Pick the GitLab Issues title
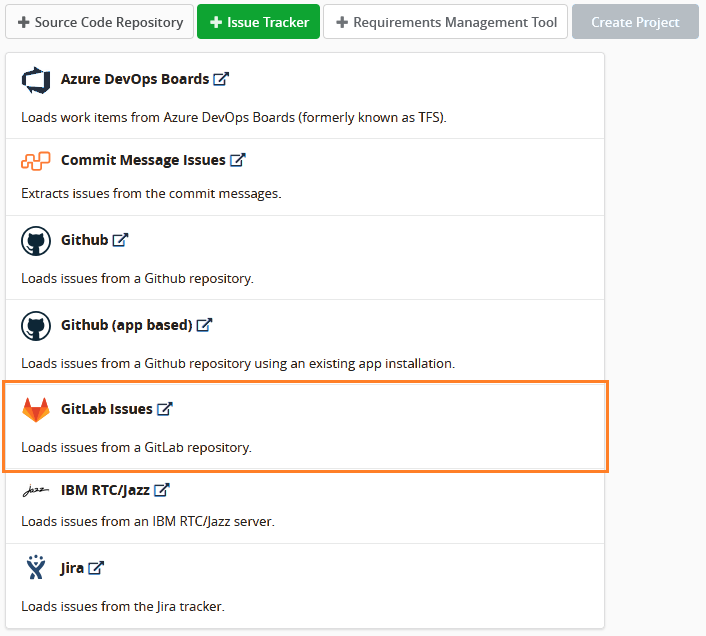706x636 pixels. (x=107, y=409)
